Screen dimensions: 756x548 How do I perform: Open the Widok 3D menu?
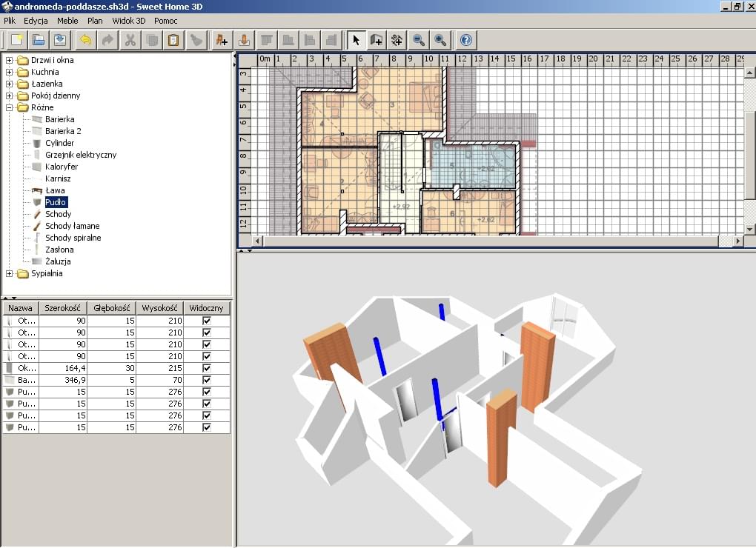[129, 21]
